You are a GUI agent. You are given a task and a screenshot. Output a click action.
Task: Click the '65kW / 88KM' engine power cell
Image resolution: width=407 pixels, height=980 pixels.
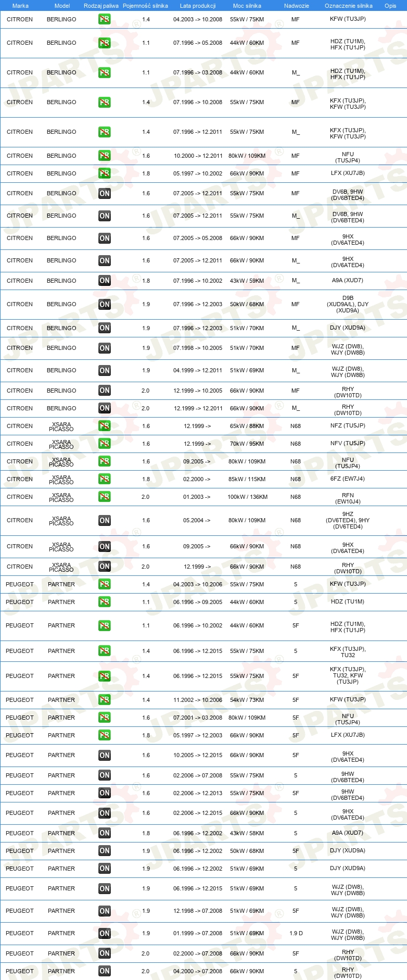tap(247, 426)
